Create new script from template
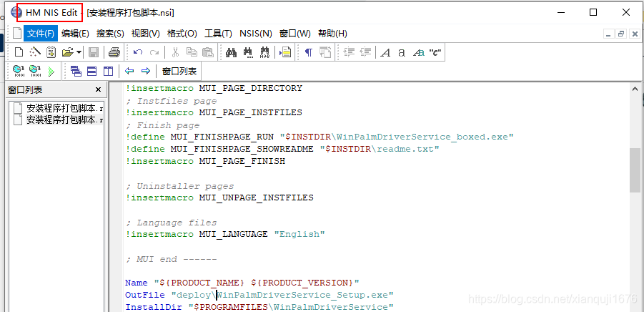This screenshot has width=644, height=312. click(51, 52)
